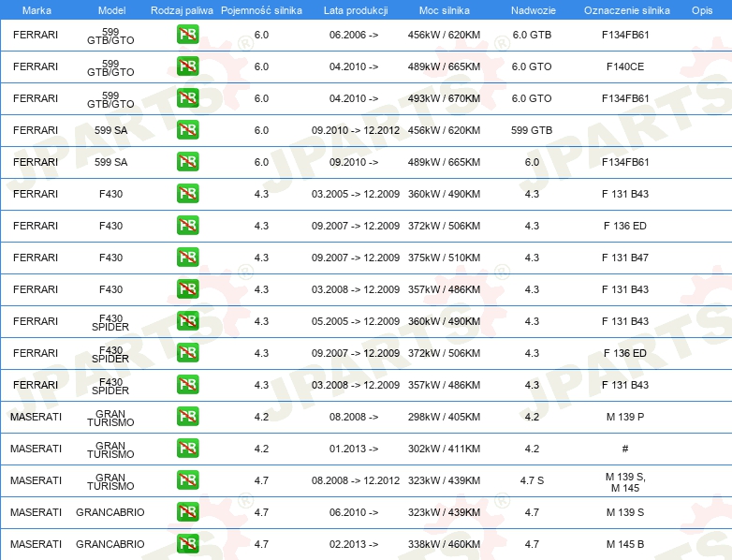
Task: Click the Moc silnika column header
Action: 445,10
